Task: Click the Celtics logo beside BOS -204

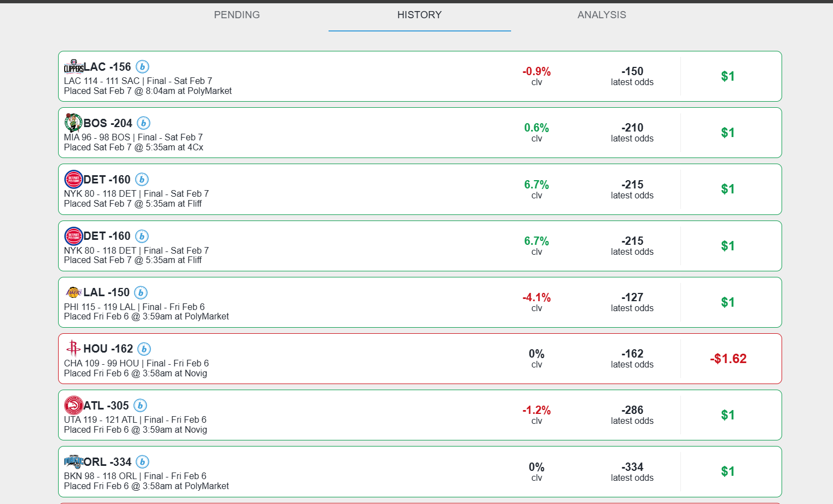Action: (74, 123)
